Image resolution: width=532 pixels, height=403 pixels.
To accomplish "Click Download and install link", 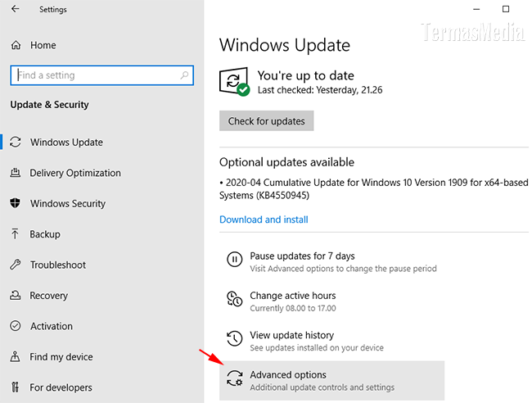I will (x=264, y=220).
